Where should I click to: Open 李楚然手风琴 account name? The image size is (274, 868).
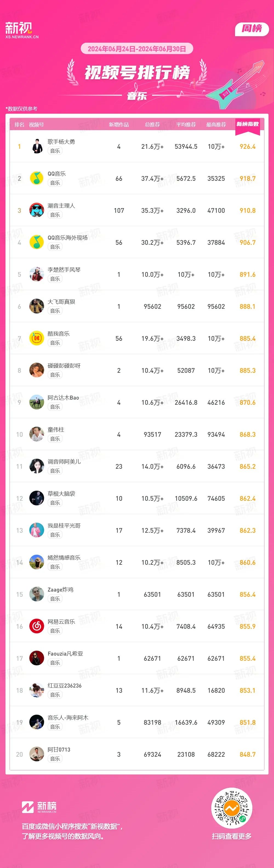point(64,270)
